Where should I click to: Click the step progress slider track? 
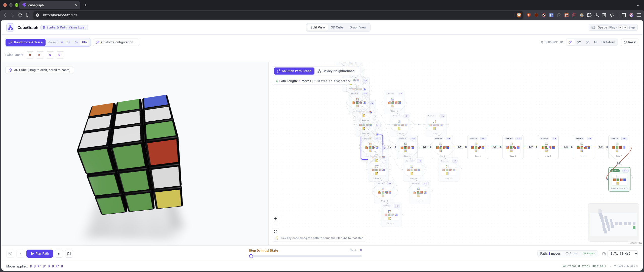305,256
